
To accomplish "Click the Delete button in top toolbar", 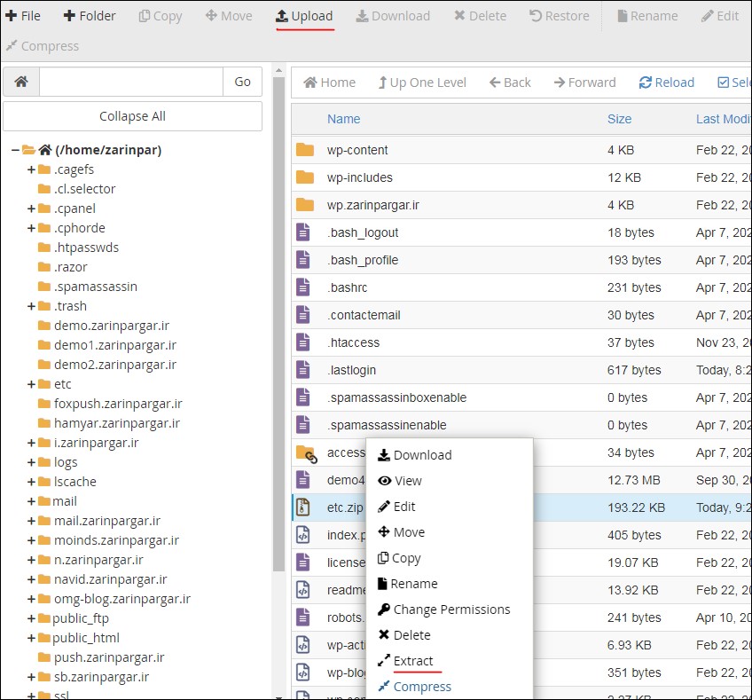I will pyautogui.click(x=480, y=16).
